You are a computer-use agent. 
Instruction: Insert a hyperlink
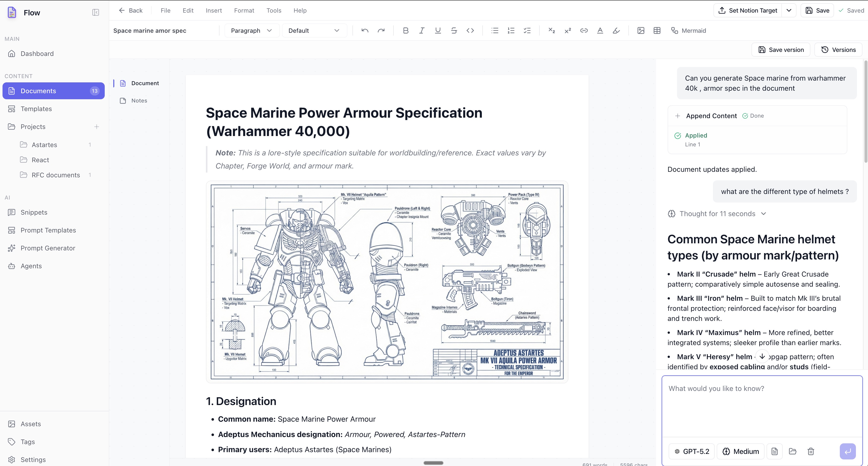584,31
